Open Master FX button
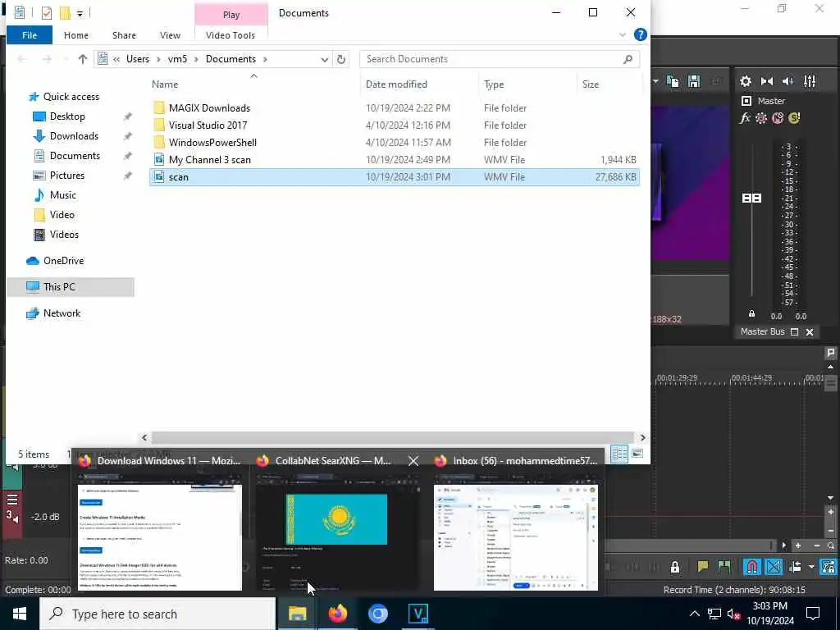Viewport: 840px width, 630px height. coord(745,118)
